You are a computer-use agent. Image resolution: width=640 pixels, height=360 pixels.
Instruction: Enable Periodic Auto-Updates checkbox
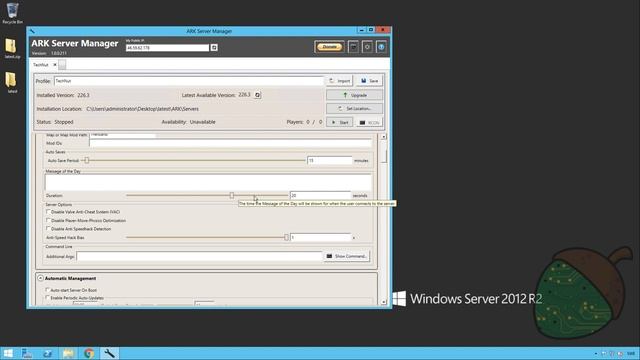47,298
